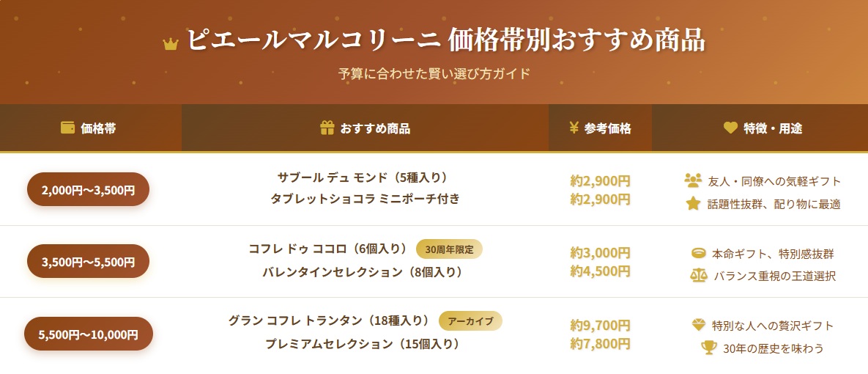Select the 3,500円〜5,500円 price range pill
Screen dimensions: 868x374
88,261
